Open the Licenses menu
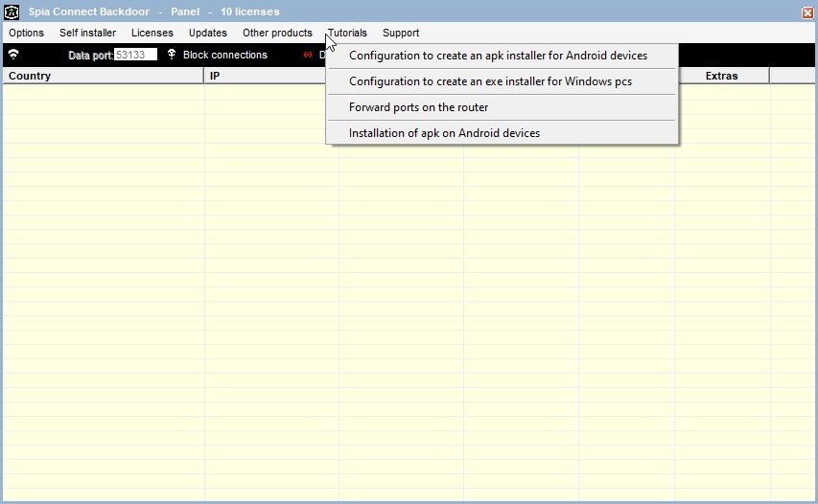The image size is (818, 504). [x=152, y=33]
